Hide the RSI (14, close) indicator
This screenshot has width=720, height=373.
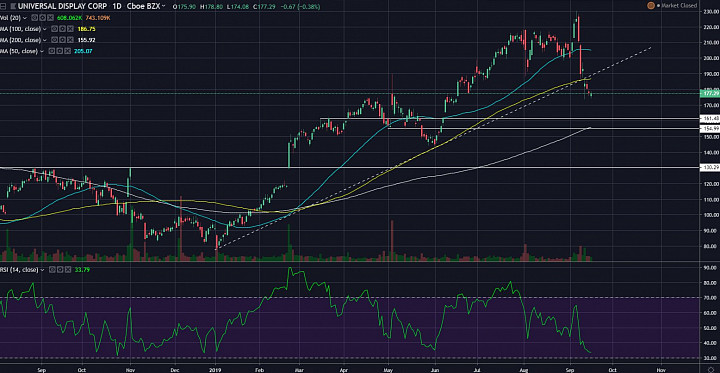52,270
